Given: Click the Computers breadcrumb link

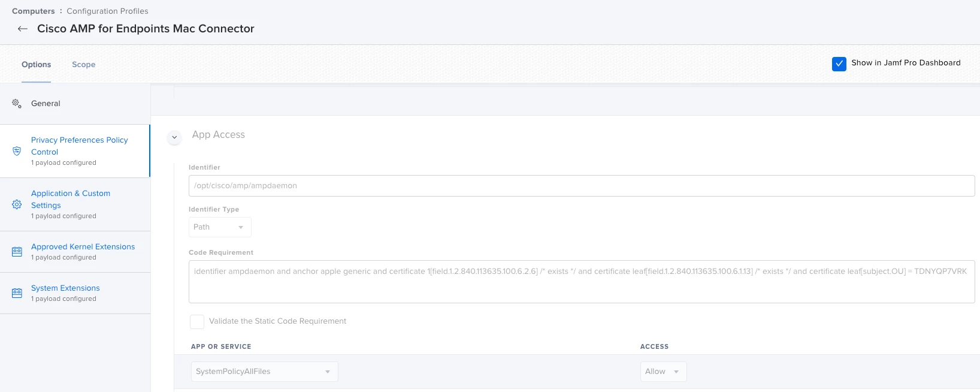Looking at the screenshot, I should coord(33,11).
